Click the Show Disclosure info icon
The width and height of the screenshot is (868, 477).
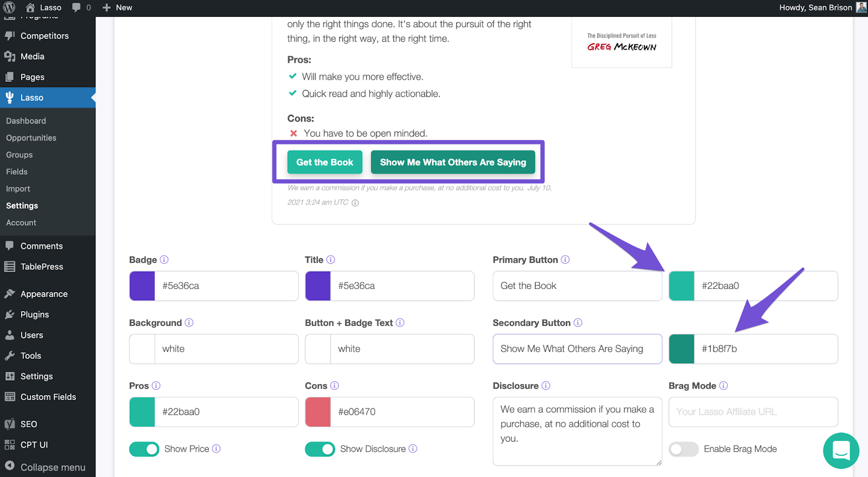tap(413, 448)
